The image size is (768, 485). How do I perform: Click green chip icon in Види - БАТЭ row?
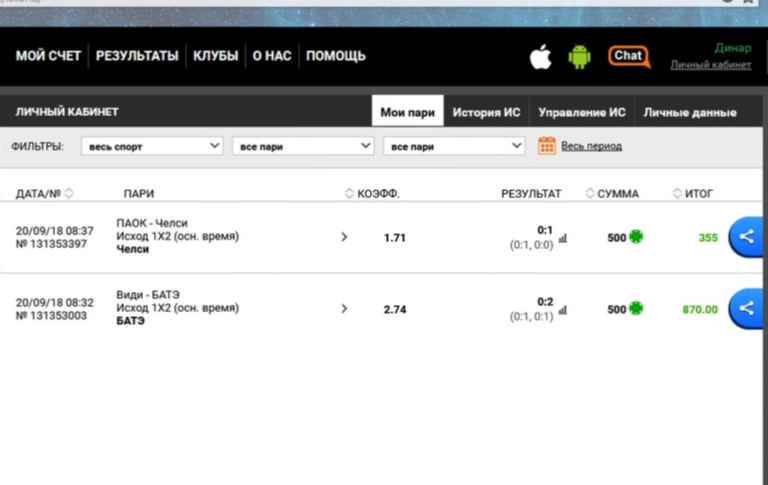coord(636,309)
